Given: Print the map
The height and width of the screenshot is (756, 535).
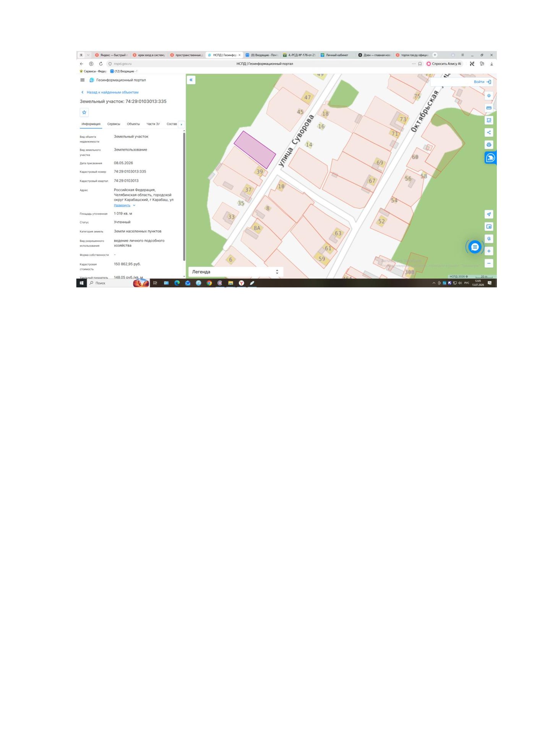Looking at the screenshot, I should click(x=488, y=144).
